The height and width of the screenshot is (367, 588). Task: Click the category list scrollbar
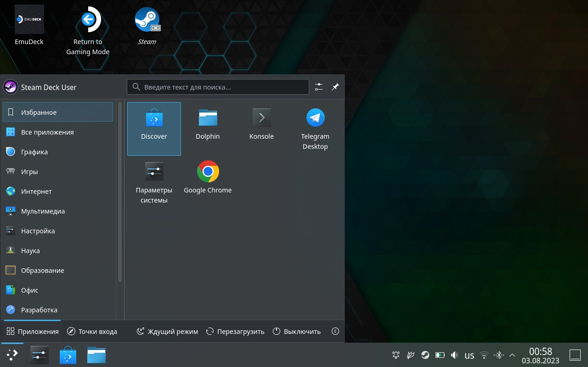click(120, 192)
